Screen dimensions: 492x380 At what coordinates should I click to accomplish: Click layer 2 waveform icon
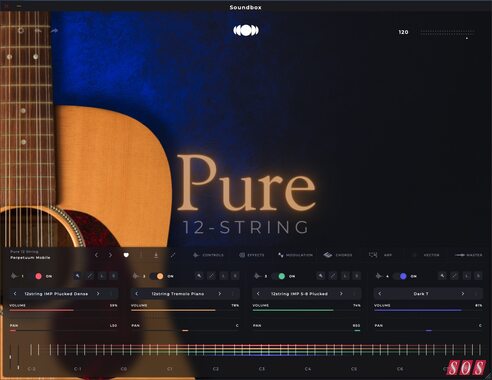pos(136,276)
